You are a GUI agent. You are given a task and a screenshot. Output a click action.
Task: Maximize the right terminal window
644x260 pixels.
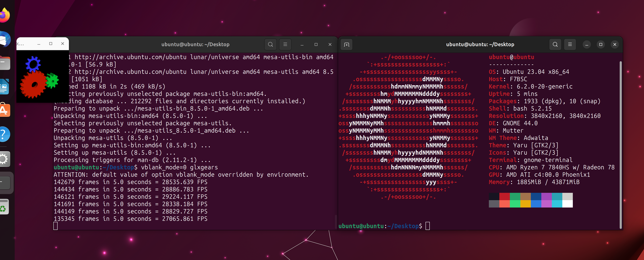pos(601,44)
